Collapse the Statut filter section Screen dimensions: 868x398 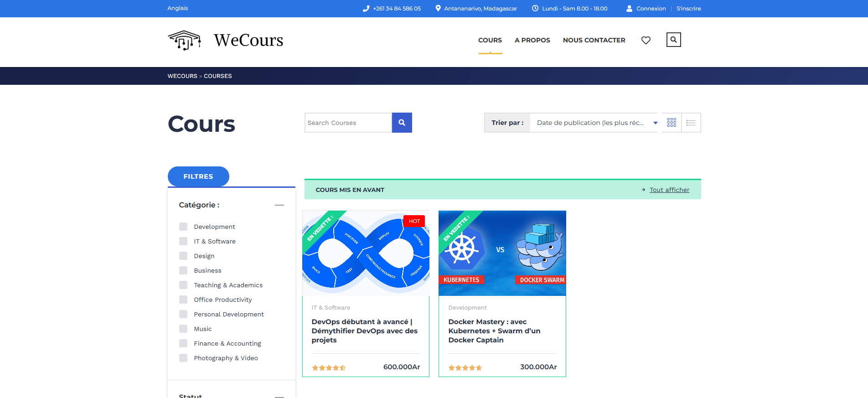click(x=279, y=397)
